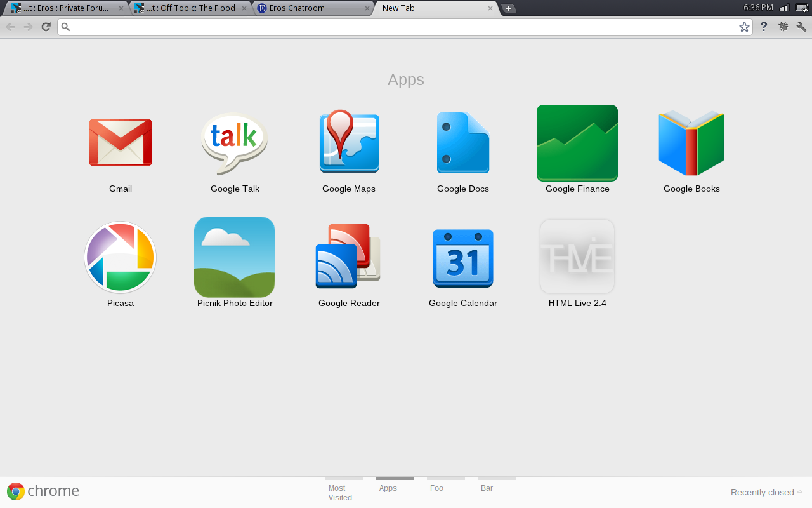Launch the Google Calendar app
This screenshot has width=812, height=508.
click(x=463, y=258)
